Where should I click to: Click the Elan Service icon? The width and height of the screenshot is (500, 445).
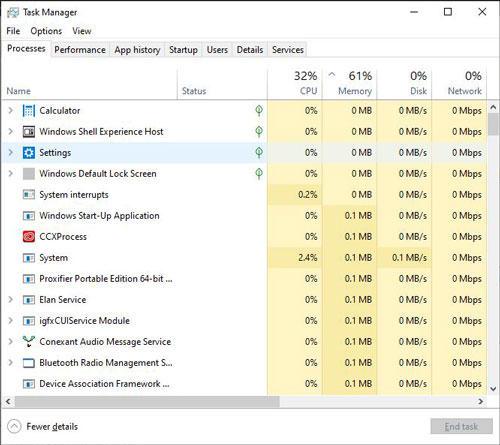[29, 300]
